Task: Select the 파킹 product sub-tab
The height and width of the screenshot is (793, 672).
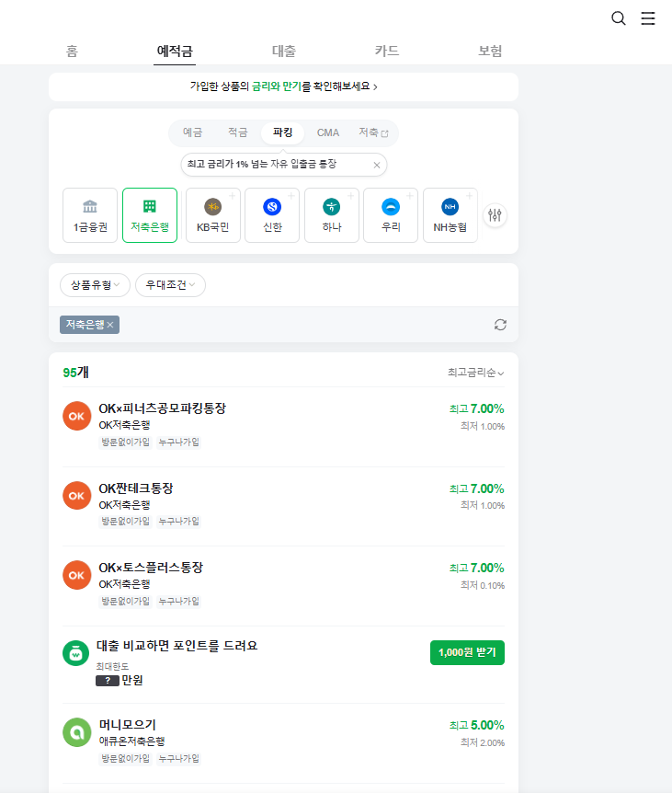Action: [x=282, y=132]
